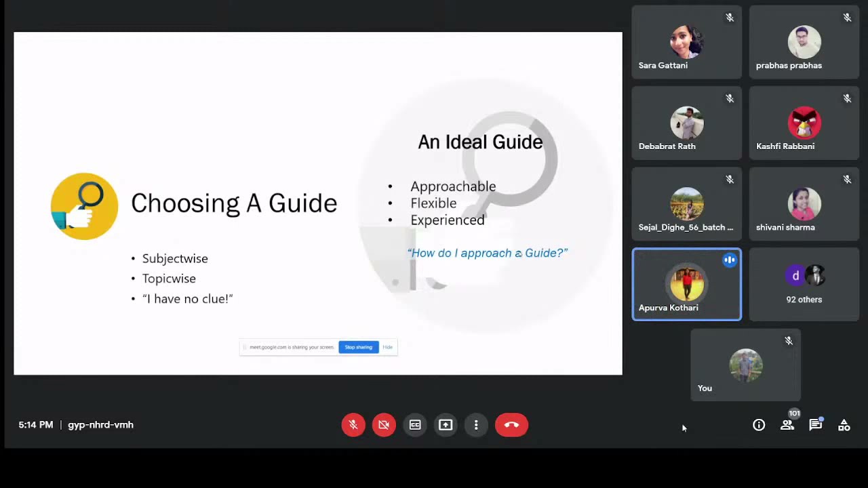This screenshot has width=868, height=488.
Task: Show the people list icon
Action: pyautogui.click(x=787, y=425)
